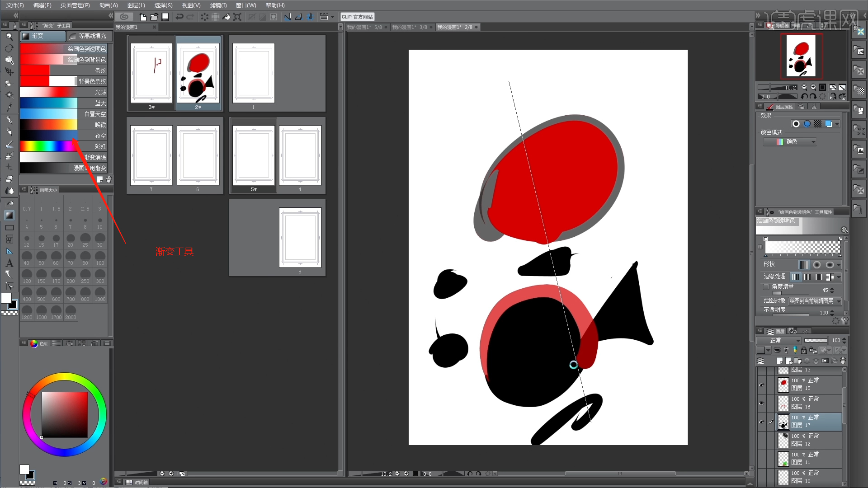Image resolution: width=868 pixels, height=488 pixels.
Task: Select the Eyedropper tool
Action: click(9, 107)
